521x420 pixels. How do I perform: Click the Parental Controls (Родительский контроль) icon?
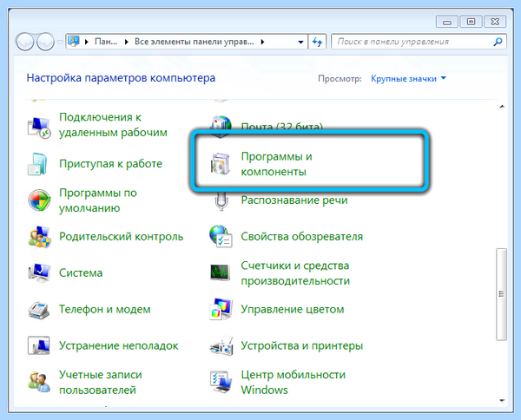coord(39,237)
